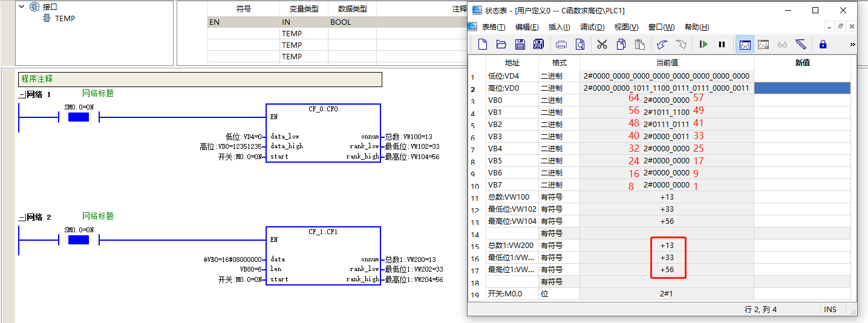Open the 表格(T) menu
This screenshot has width=868, height=323.
[494, 27]
